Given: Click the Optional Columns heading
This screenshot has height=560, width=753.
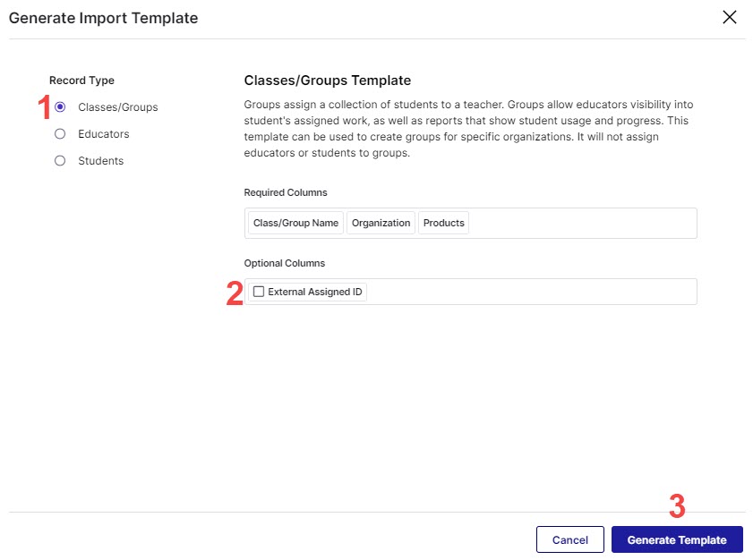Looking at the screenshot, I should [284, 264].
